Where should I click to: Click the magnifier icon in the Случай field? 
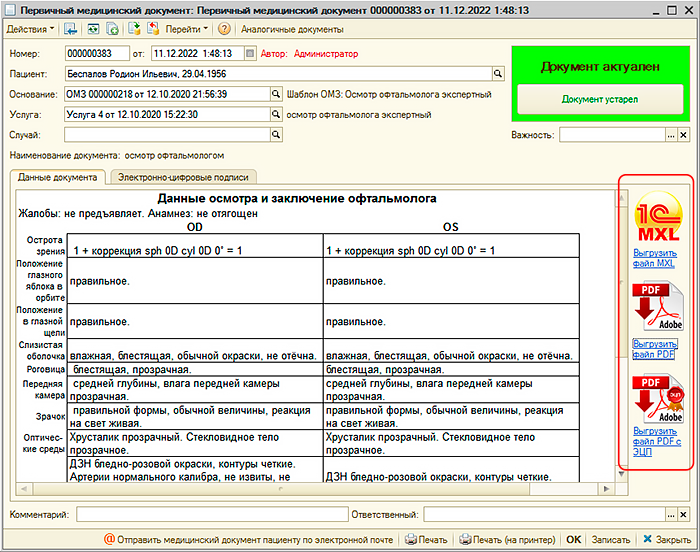coord(276,134)
